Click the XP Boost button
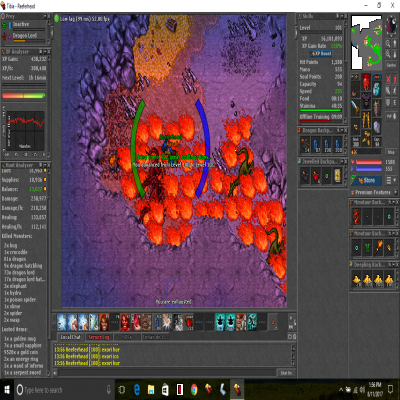This screenshot has width=400, height=400. click(x=321, y=53)
